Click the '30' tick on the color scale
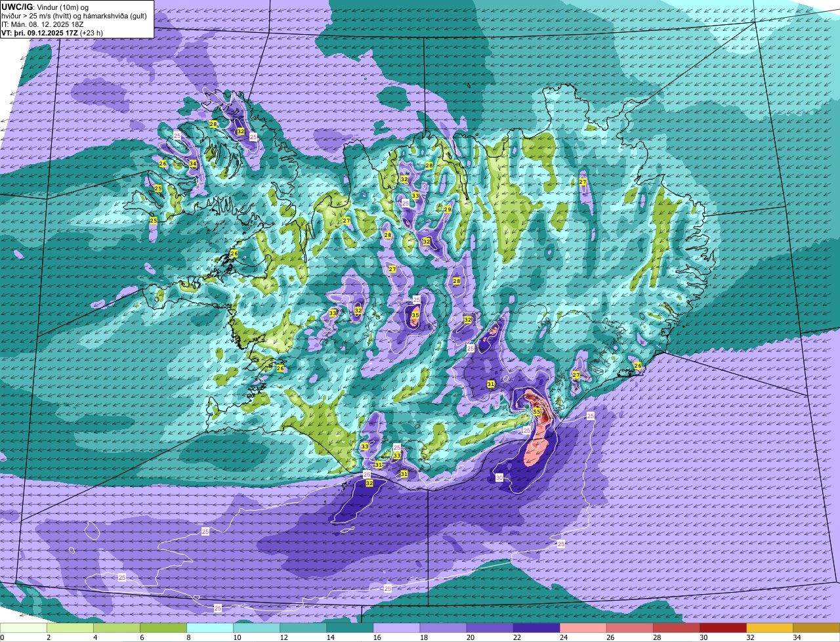This screenshot has height=642, width=840. [x=702, y=637]
